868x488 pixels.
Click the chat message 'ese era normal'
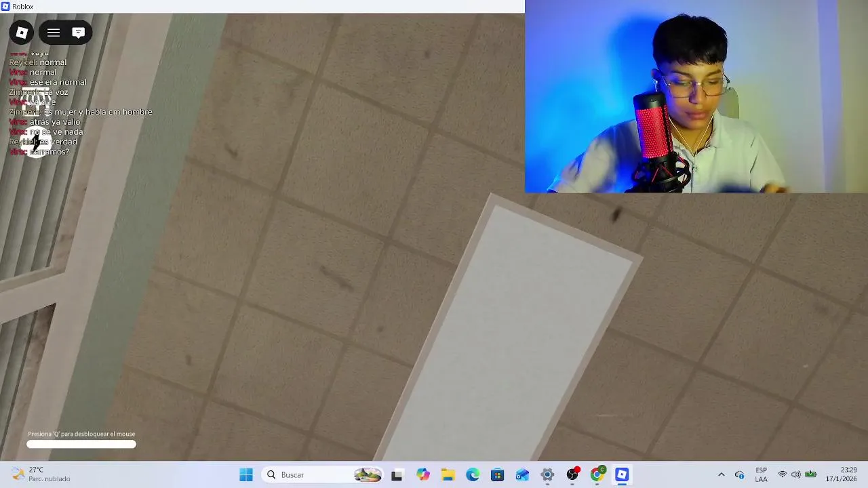click(58, 82)
